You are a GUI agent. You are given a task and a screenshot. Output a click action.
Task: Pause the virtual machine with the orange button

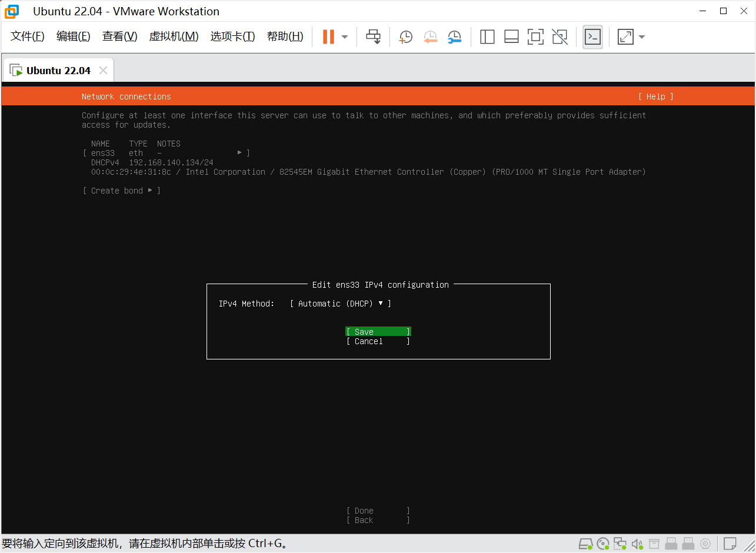[x=328, y=36]
